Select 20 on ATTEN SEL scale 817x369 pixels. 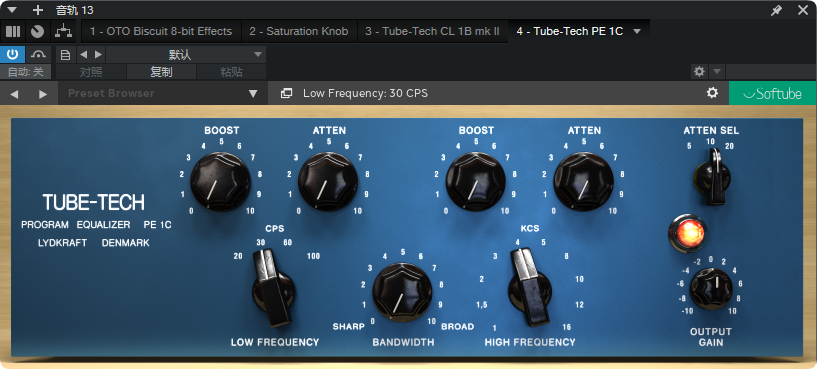[x=729, y=146]
